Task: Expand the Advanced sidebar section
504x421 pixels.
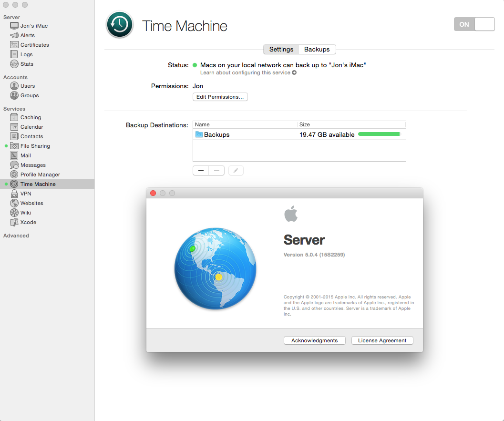Action: [x=16, y=236]
